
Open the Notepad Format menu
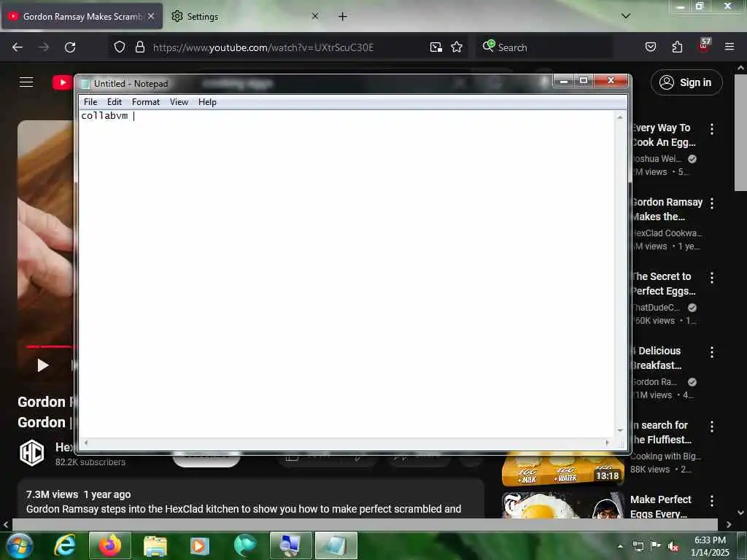click(x=146, y=102)
